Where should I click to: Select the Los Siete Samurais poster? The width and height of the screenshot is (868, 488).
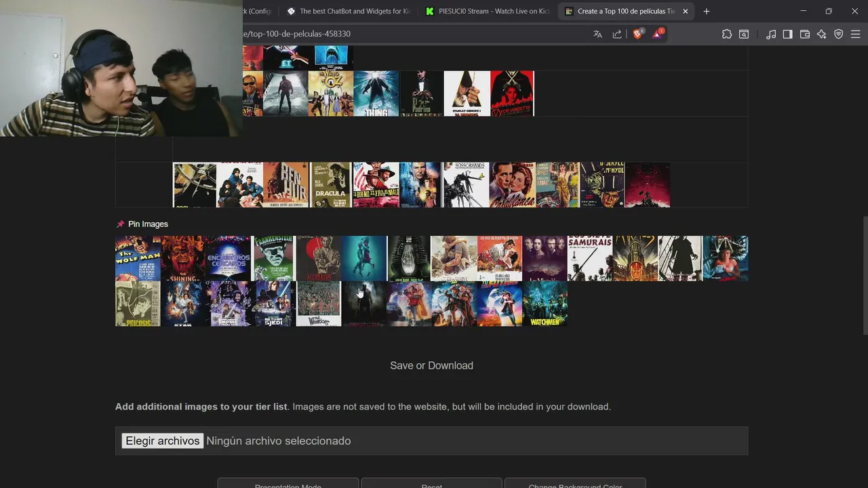coord(590,258)
